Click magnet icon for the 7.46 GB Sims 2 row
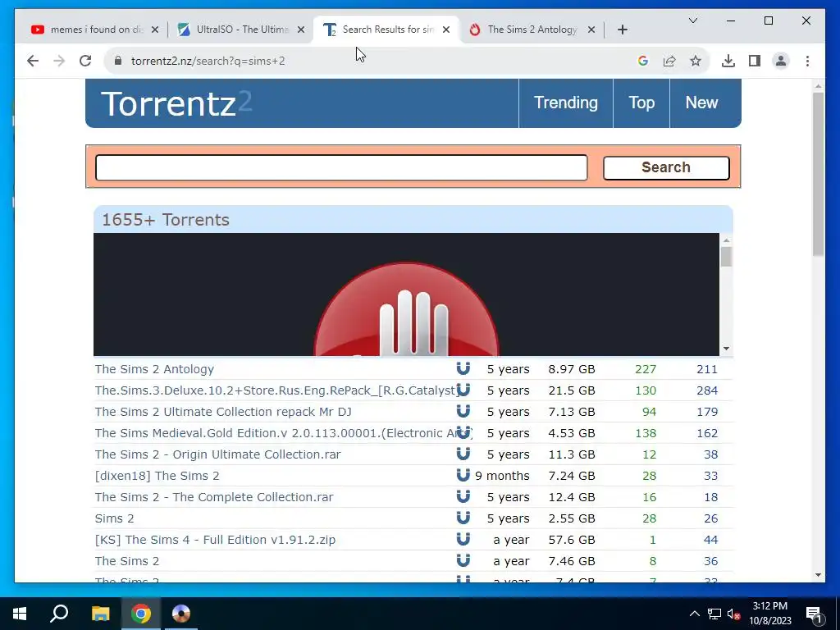This screenshot has width=840, height=630. (x=463, y=560)
